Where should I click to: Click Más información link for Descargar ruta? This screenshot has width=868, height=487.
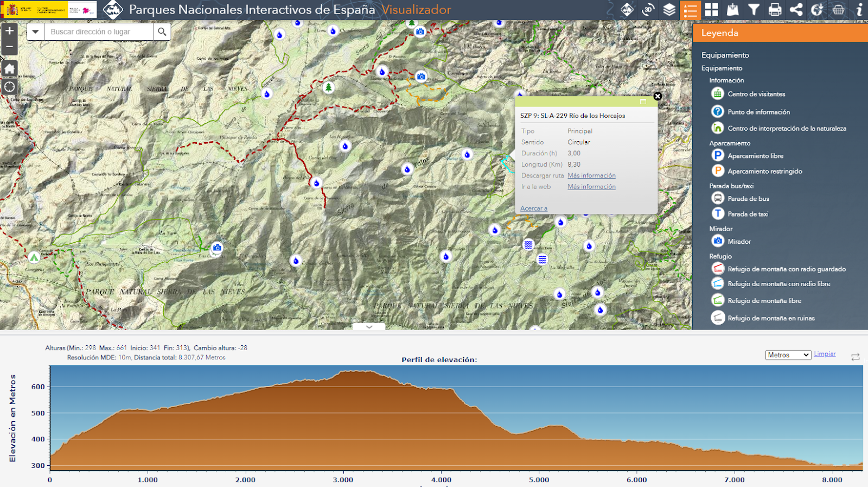coord(591,175)
